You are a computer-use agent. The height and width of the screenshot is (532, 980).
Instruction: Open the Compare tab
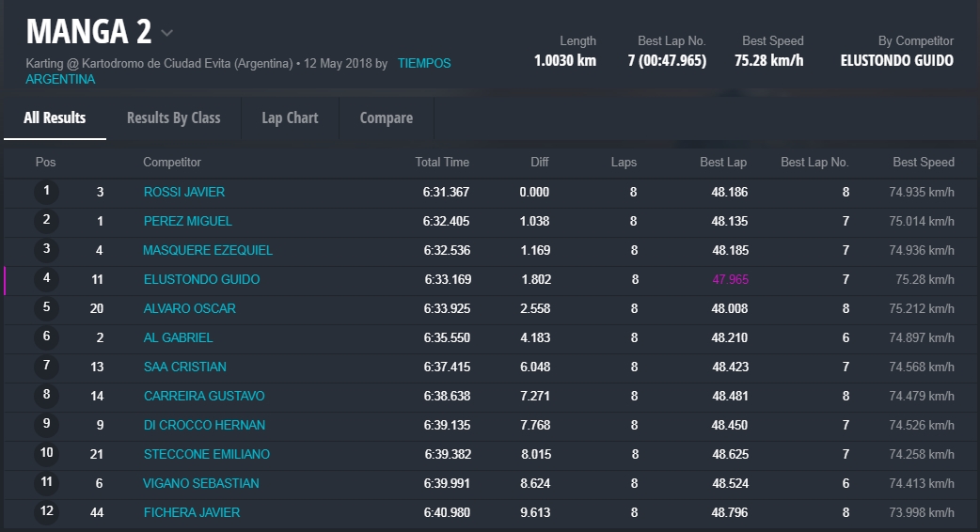click(x=386, y=118)
